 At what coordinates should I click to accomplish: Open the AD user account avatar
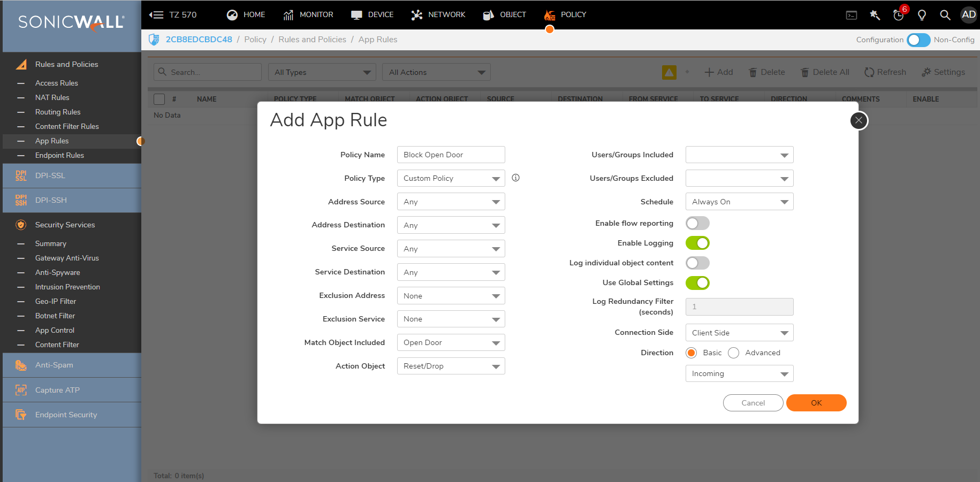tap(969, 14)
